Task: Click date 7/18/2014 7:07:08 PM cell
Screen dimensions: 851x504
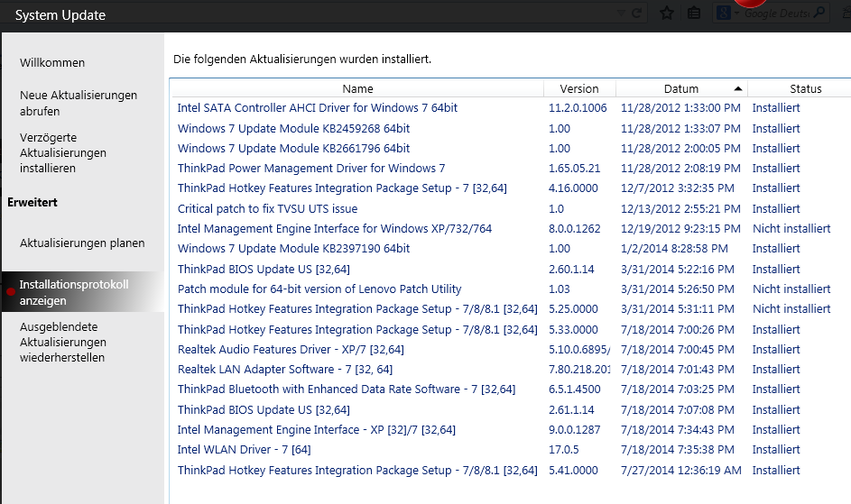Action: 678,409
